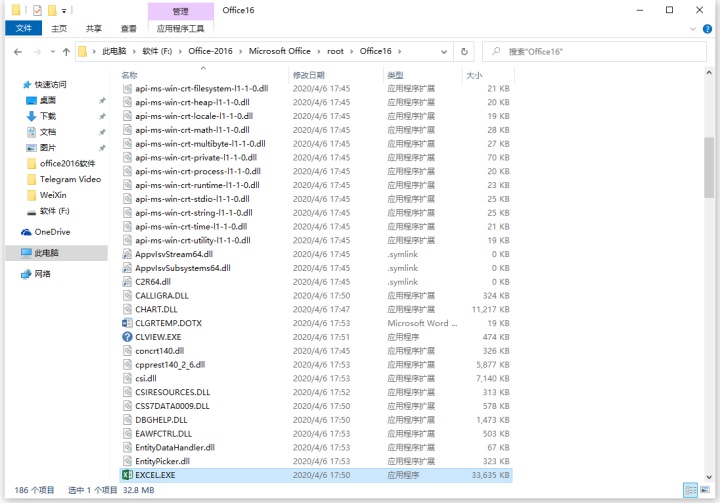This screenshot has width=720, height=503.
Task: Click the CLVIEW.EXE help icon
Action: (x=127, y=337)
